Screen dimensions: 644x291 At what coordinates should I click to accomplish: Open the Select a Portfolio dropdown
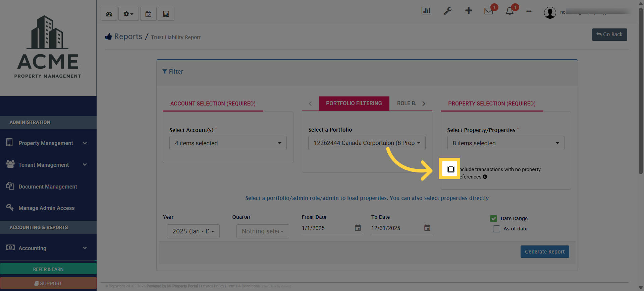click(x=367, y=143)
